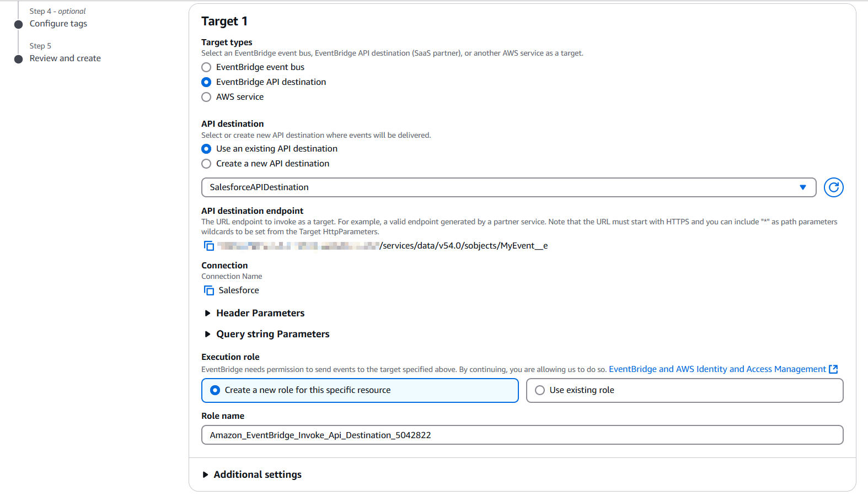Click the Role name input field

point(522,435)
